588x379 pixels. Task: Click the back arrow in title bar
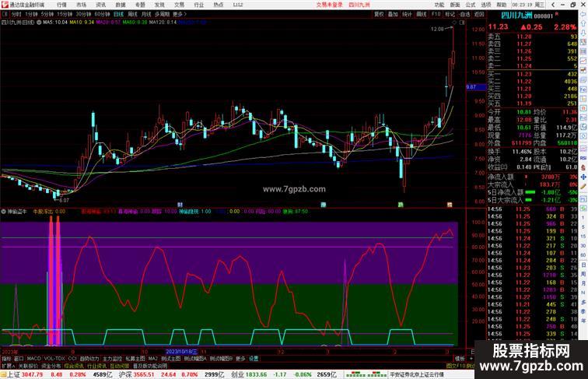coord(553,5)
